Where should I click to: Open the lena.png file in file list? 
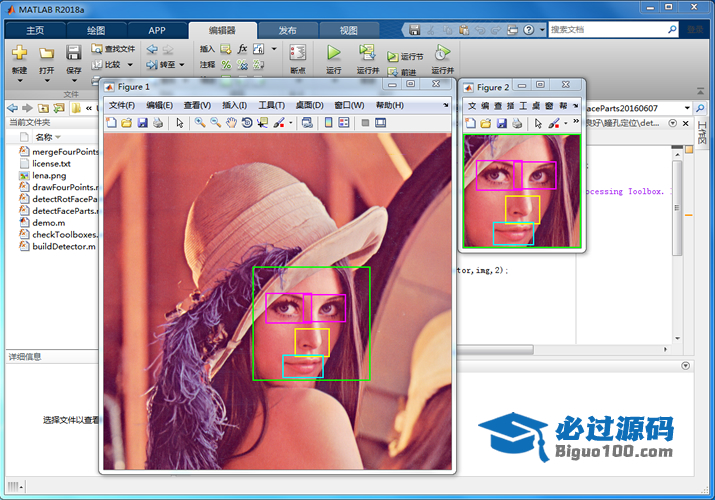[49, 175]
